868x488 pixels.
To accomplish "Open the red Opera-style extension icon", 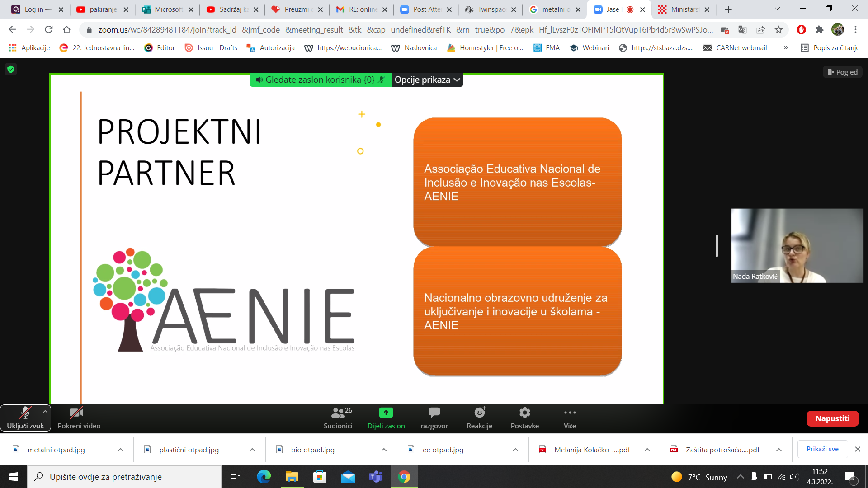I will click(x=801, y=30).
